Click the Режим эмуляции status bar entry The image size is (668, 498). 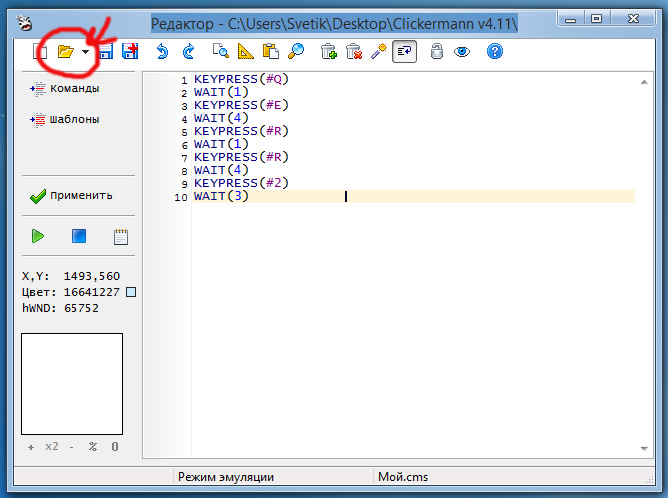click(226, 477)
